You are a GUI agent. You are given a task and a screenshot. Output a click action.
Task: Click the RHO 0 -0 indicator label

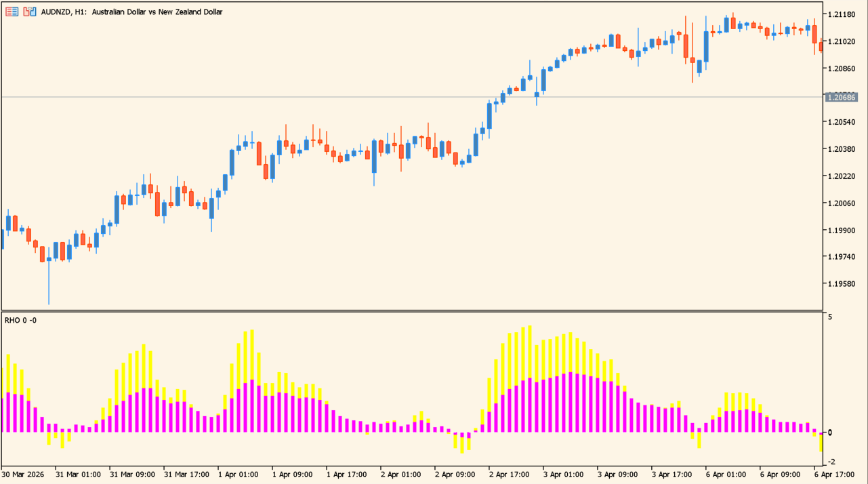[x=20, y=320]
